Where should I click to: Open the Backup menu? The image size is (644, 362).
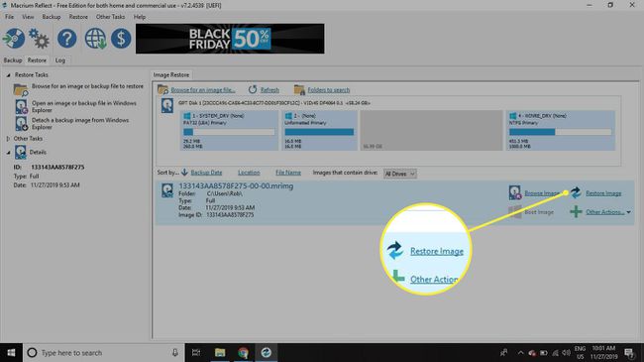[x=52, y=17]
